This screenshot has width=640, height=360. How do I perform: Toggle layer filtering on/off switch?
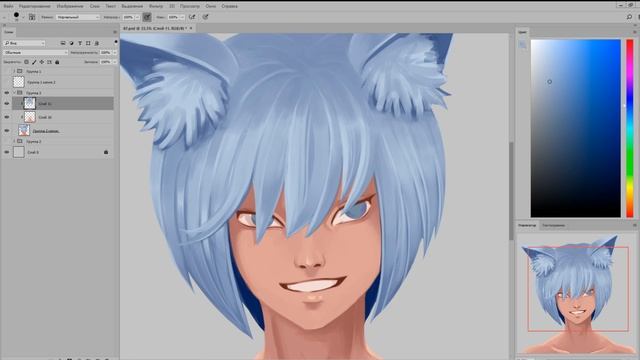(116, 42)
